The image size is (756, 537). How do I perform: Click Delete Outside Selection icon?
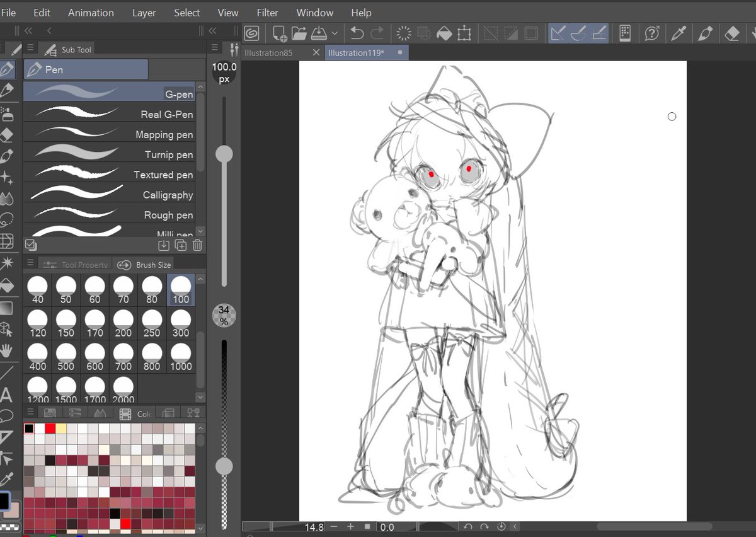(424, 33)
